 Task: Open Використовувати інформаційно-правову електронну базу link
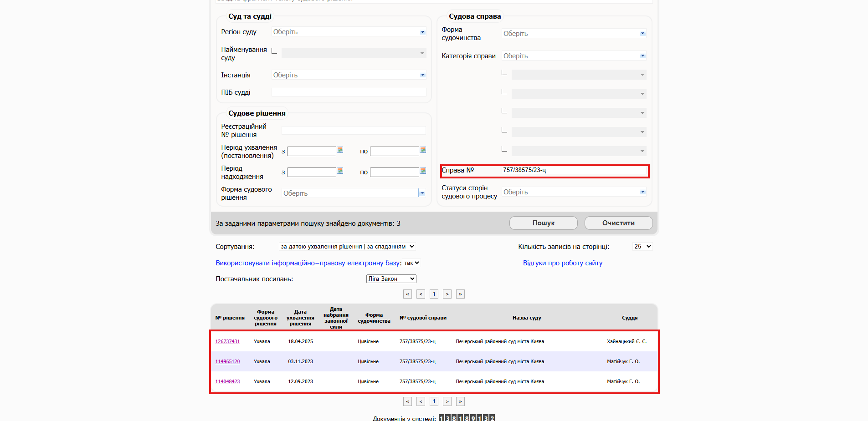tap(308, 263)
